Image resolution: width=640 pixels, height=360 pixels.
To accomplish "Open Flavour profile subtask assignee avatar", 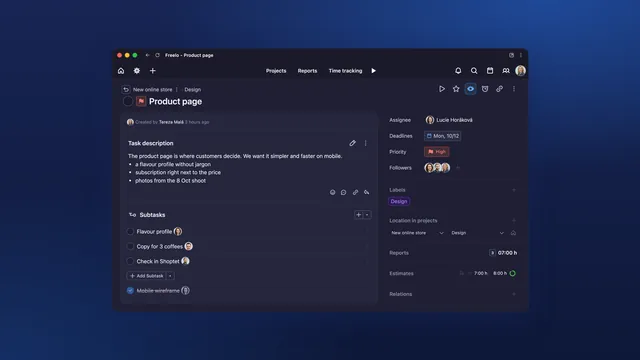I will click(178, 231).
